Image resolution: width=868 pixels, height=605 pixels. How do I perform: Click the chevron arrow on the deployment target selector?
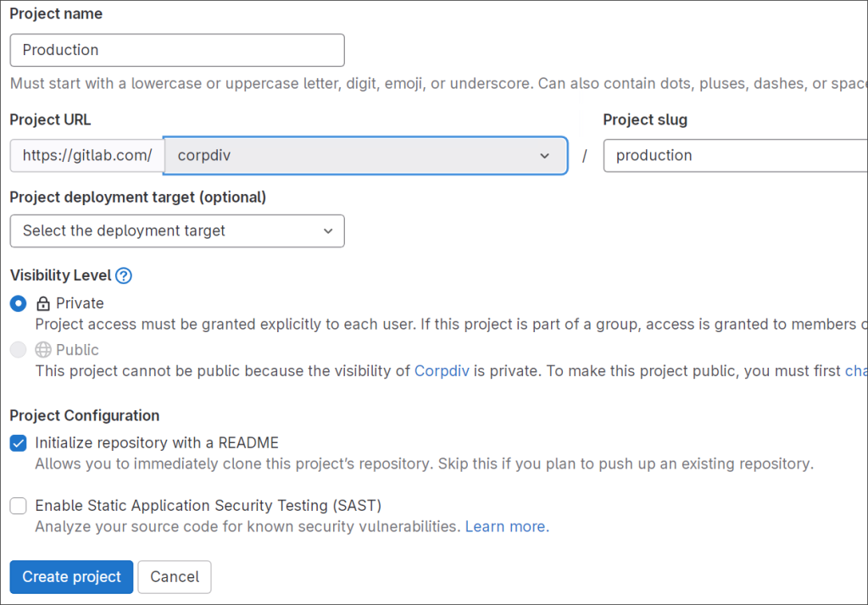tap(328, 231)
